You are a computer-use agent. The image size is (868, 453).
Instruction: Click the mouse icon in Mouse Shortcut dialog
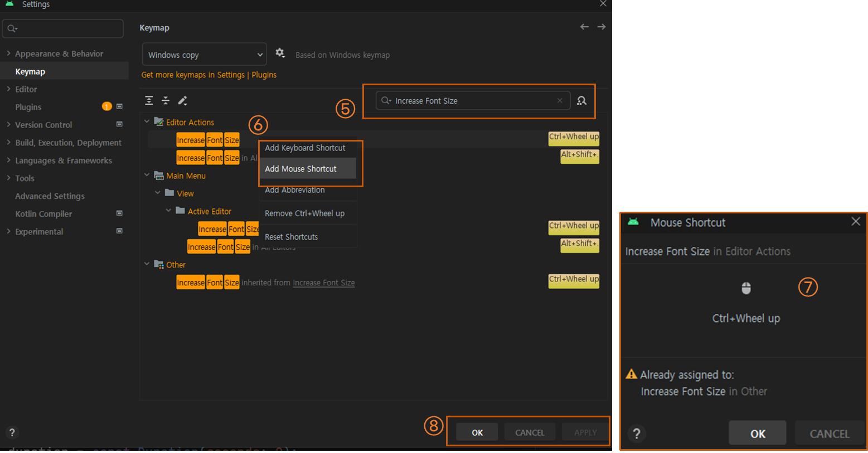point(746,288)
